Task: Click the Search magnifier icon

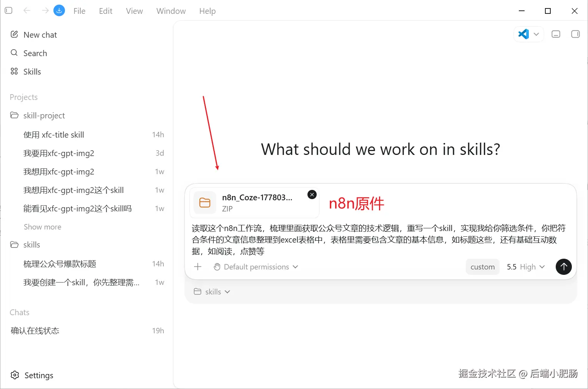Action: pyautogui.click(x=14, y=53)
